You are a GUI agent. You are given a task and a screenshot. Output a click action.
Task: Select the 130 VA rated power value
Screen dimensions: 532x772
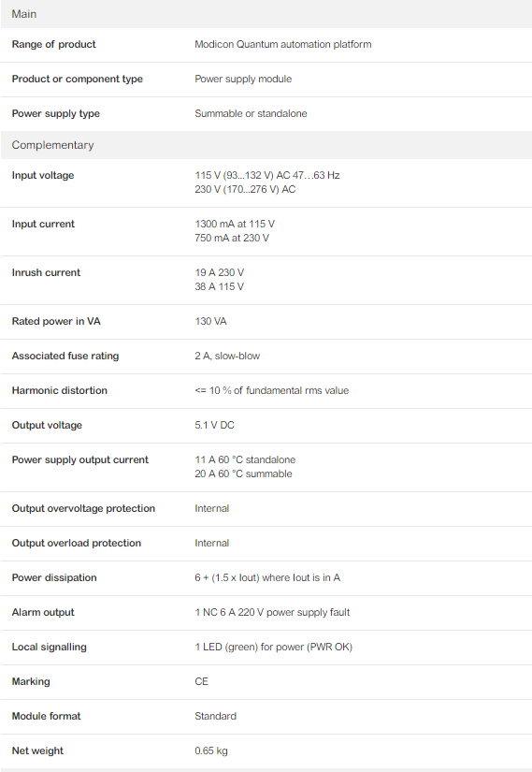coord(210,322)
